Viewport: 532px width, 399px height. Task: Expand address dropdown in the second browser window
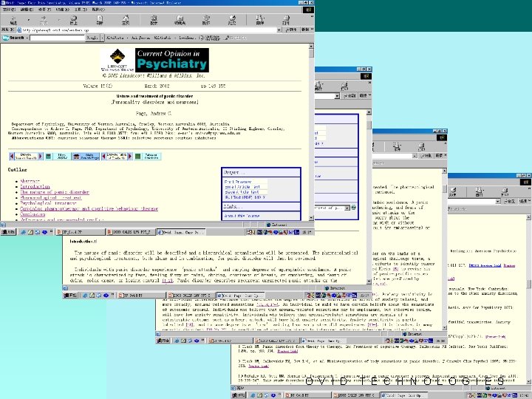coord(337,96)
